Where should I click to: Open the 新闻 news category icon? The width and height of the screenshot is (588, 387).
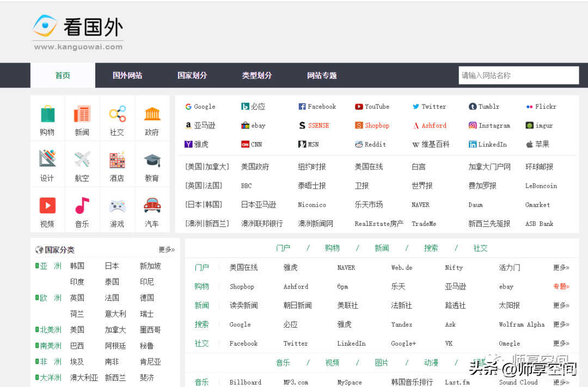pos(82,114)
